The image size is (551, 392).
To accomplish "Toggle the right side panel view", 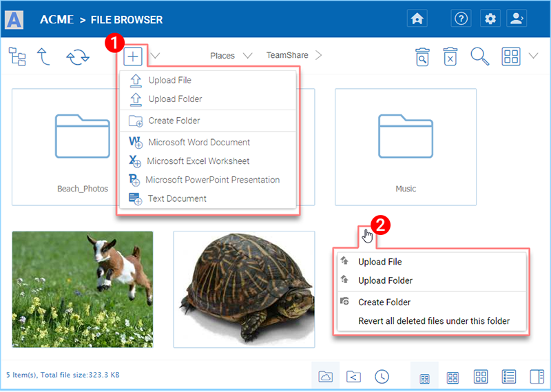I will pyautogui.click(x=537, y=377).
